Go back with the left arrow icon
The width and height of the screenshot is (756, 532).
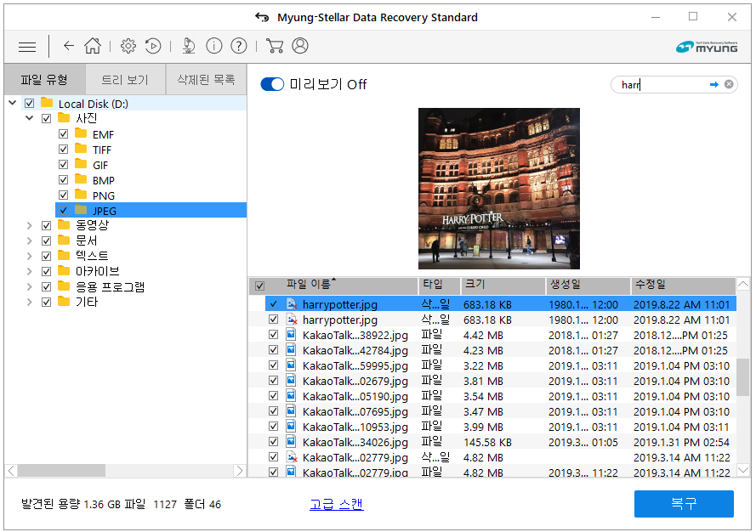(x=69, y=46)
